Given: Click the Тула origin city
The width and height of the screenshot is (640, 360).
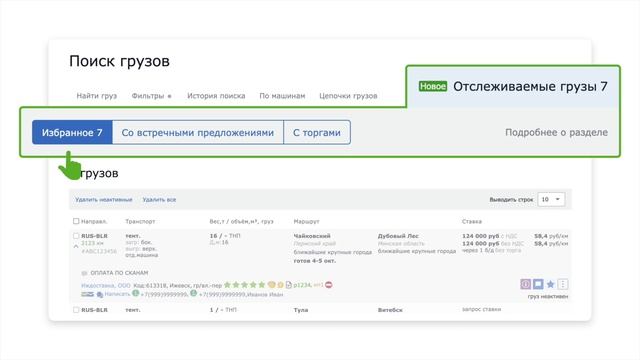Looking at the screenshot, I should (x=301, y=310).
